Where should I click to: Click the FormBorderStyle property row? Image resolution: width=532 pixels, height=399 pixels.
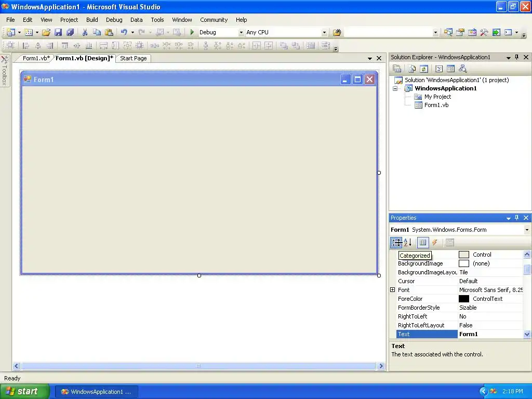click(460, 308)
